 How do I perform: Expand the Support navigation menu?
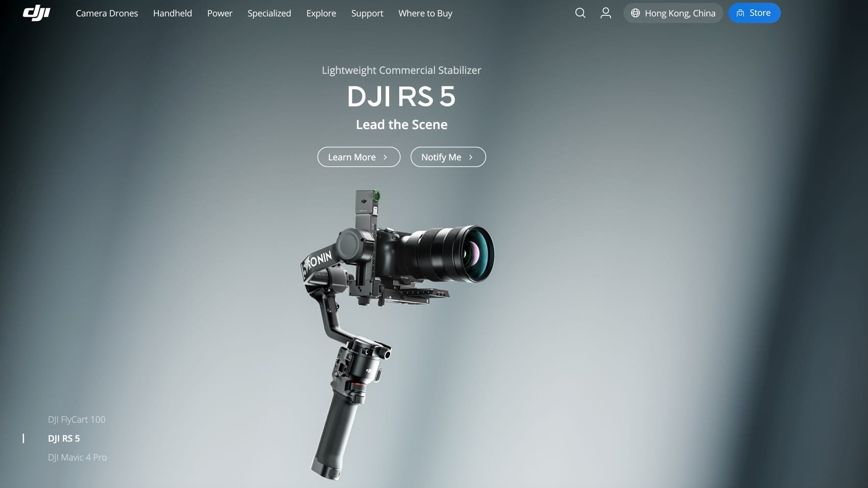367,13
